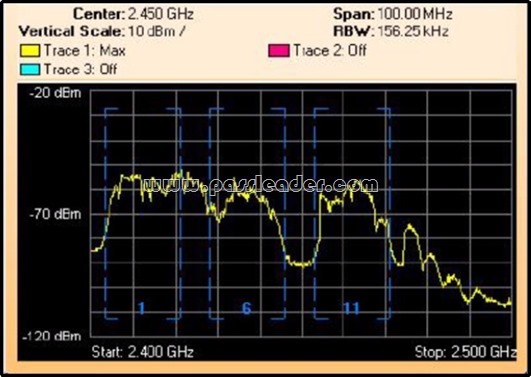Select the channel 6 marker label
This screenshot has width=531, height=377.
(x=247, y=308)
